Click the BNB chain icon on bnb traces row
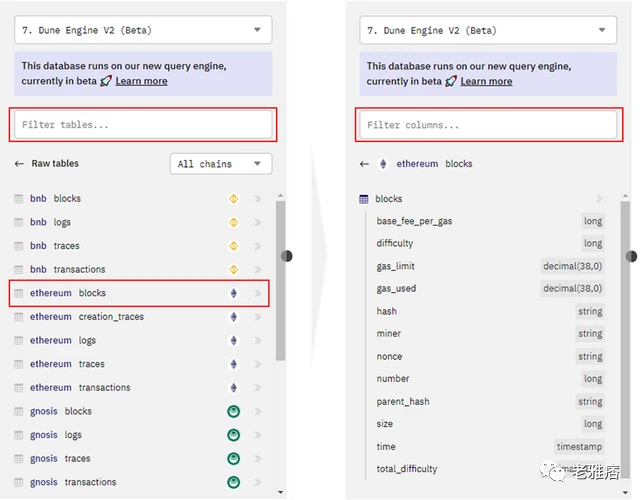The height and width of the screenshot is (500, 640). tap(233, 246)
